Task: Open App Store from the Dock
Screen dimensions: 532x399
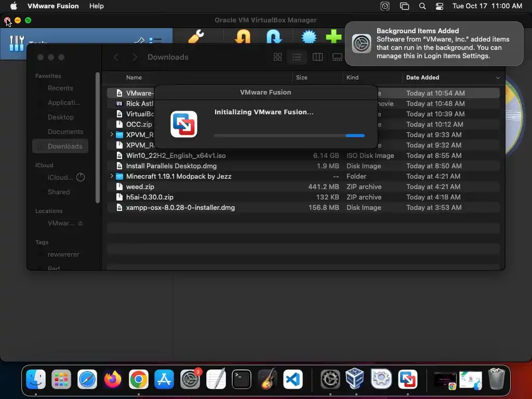Action: (x=164, y=379)
